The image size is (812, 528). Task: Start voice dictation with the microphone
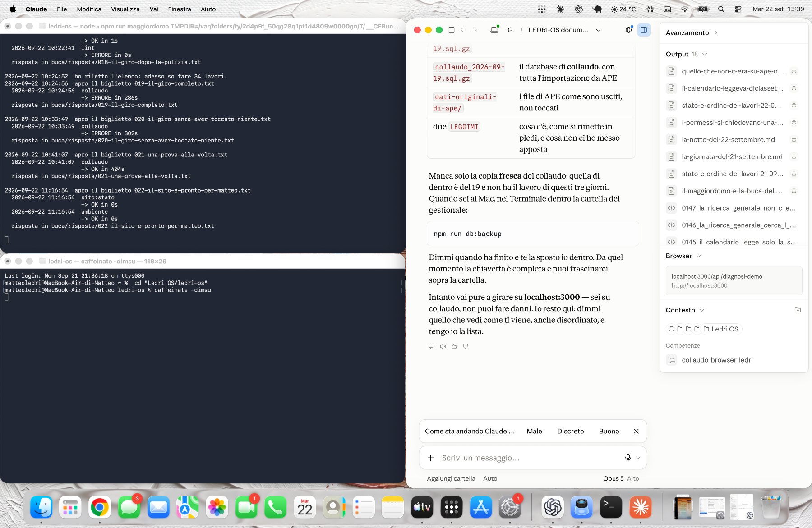click(628, 458)
